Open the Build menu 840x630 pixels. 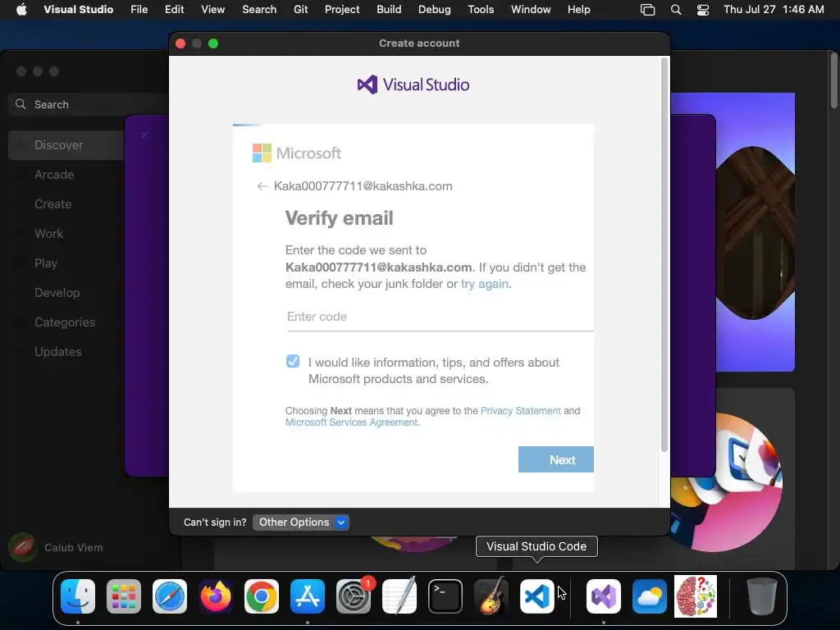pos(389,10)
